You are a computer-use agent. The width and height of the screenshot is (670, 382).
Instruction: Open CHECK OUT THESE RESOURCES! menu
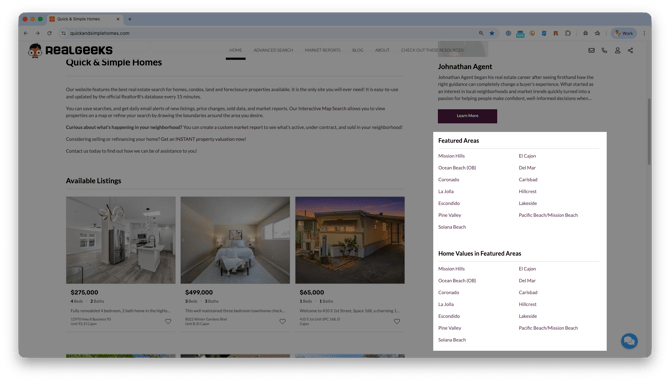432,50
